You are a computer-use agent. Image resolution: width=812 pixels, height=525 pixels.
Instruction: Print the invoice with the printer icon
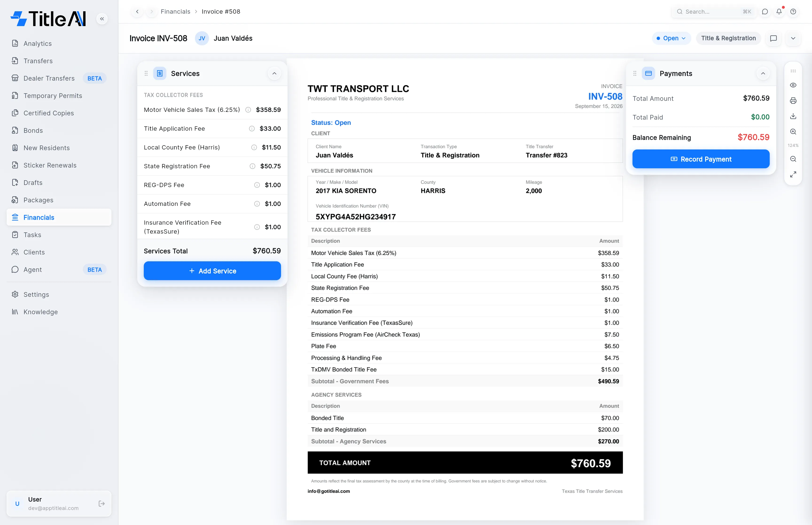tap(793, 101)
